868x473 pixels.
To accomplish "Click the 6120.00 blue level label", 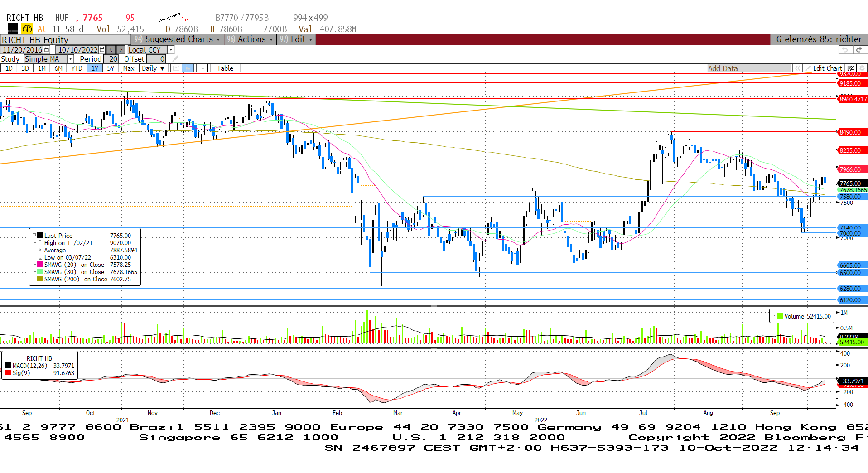I will (x=852, y=300).
